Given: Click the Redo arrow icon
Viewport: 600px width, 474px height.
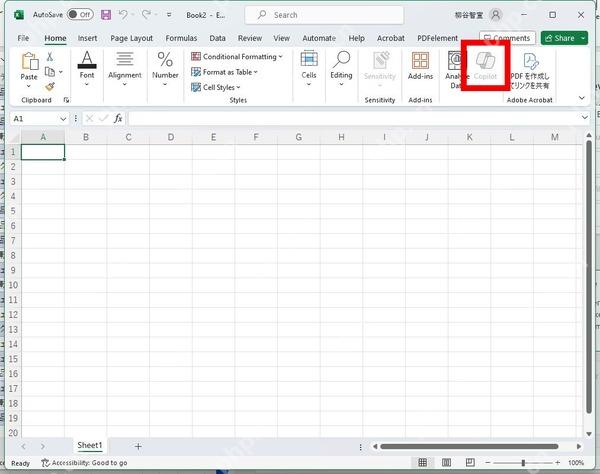Looking at the screenshot, I should coord(146,15).
